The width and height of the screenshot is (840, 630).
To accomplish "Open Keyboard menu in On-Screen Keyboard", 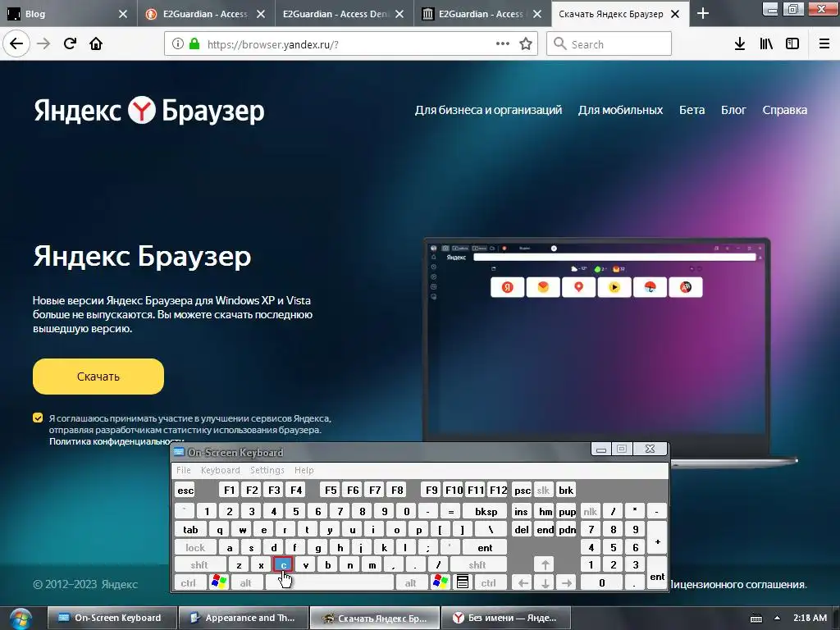I will 220,470.
